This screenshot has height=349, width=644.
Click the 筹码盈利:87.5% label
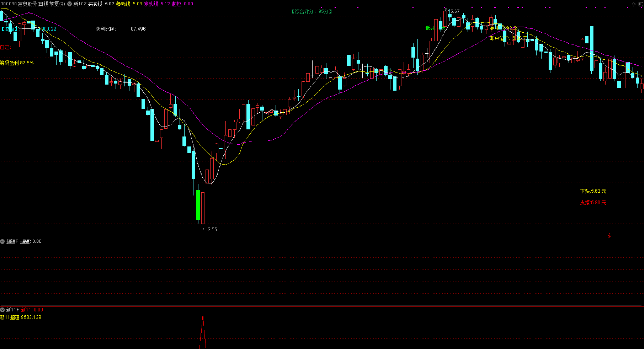(17, 63)
